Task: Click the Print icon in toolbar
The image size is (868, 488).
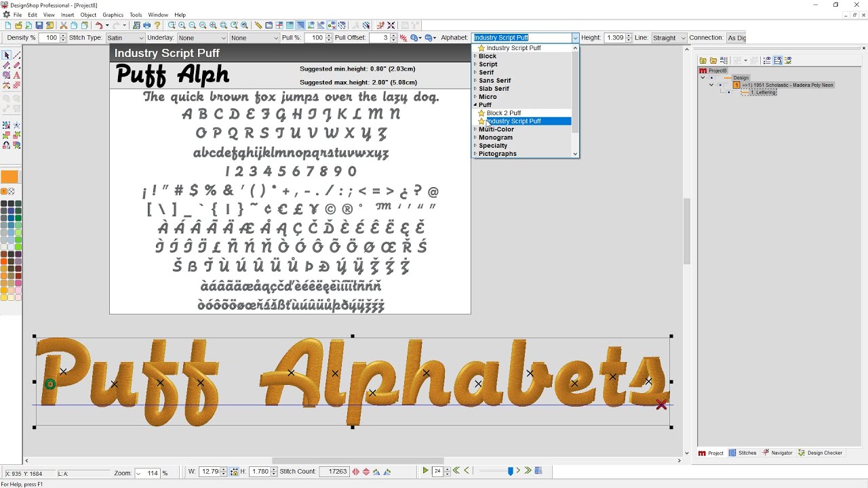Action: 146,26
